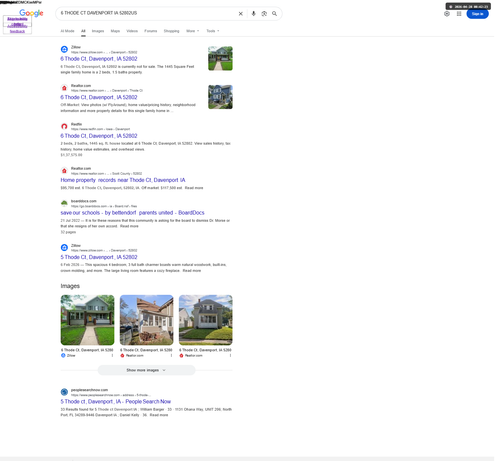The width and height of the screenshot is (500, 461).
Task: Click the peoplesearchnow.com site name
Action: (89, 390)
